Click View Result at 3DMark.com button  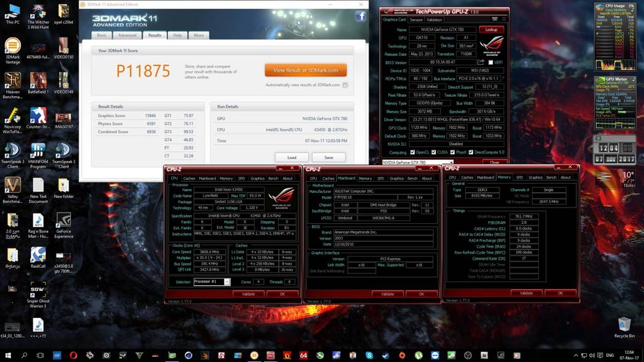click(x=306, y=70)
